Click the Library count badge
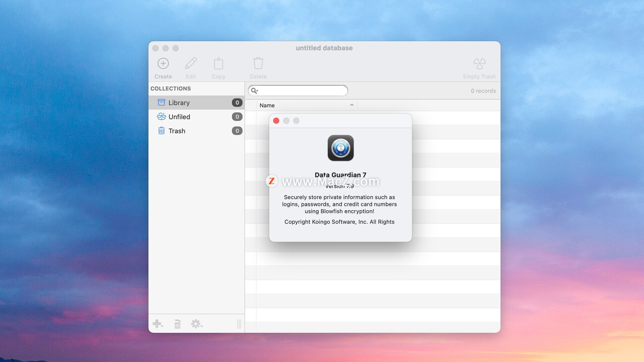Image resolution: width=644 pixels, height=362 pixels. coord(237,103)
